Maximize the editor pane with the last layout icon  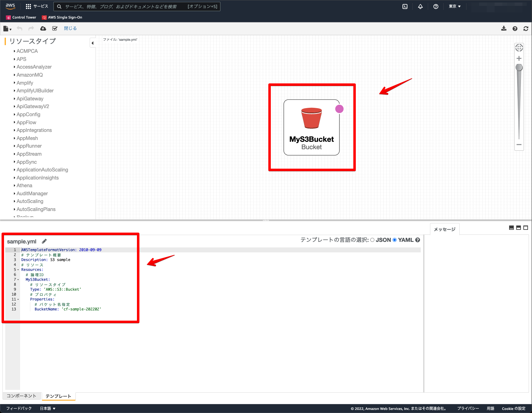[x=526, y=228]
